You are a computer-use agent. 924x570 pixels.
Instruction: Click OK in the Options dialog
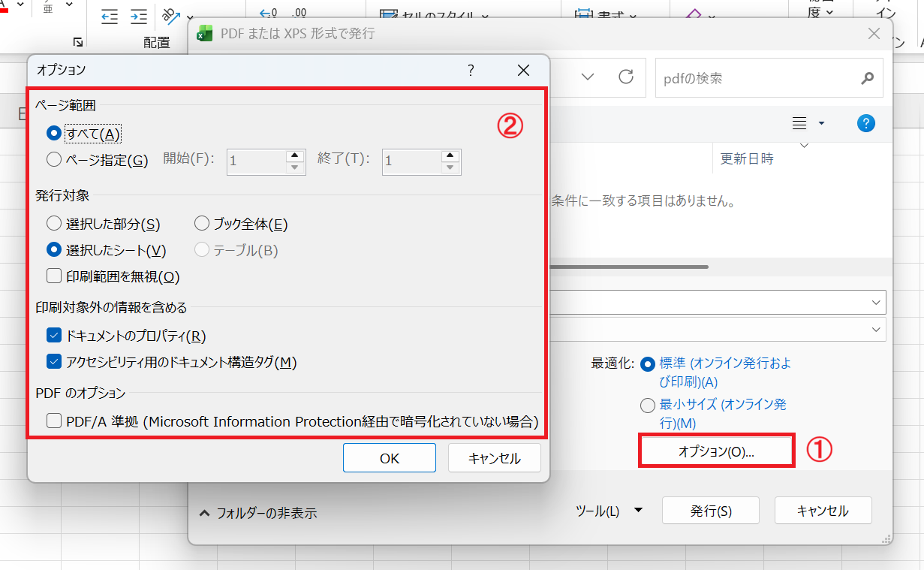pos(390,458)
